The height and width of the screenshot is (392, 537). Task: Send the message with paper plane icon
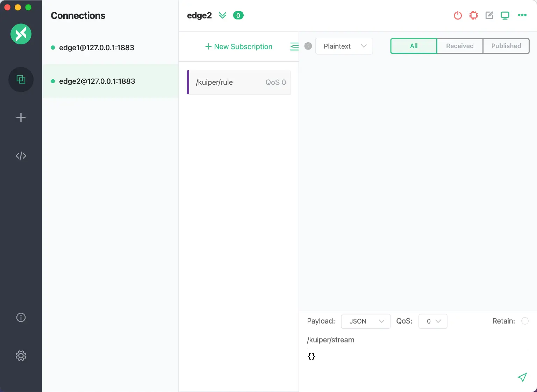coord(522,377)
